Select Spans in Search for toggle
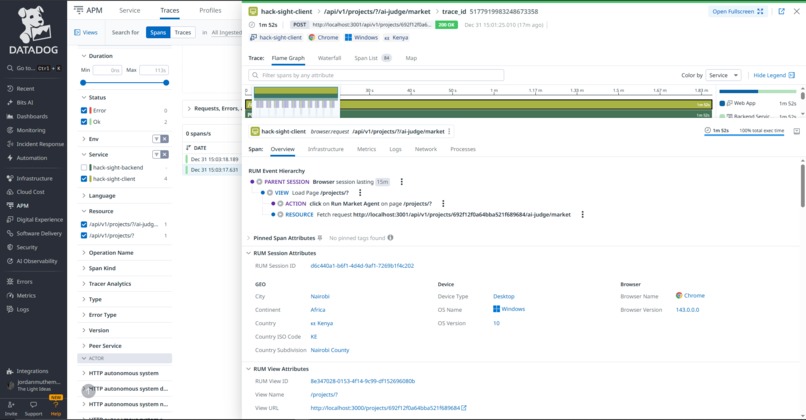This screenshot has width=806, height=420. pos(158,32)
